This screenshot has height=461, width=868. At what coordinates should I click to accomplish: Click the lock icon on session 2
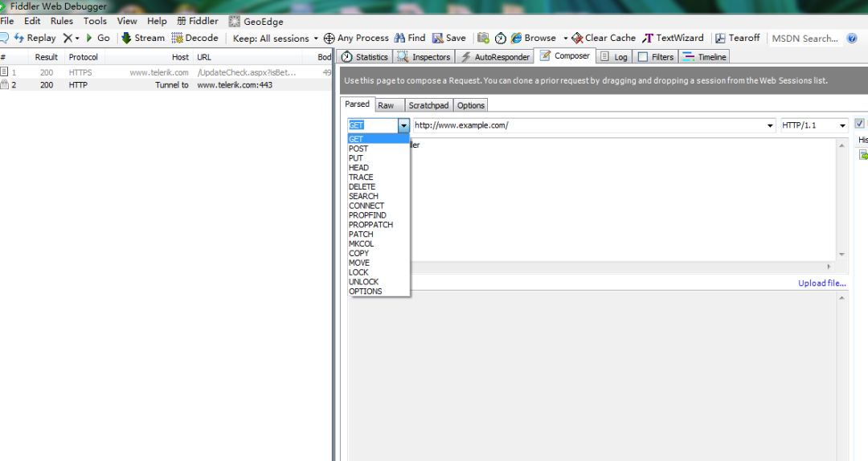pyautogui.click(x=5, y=84)
